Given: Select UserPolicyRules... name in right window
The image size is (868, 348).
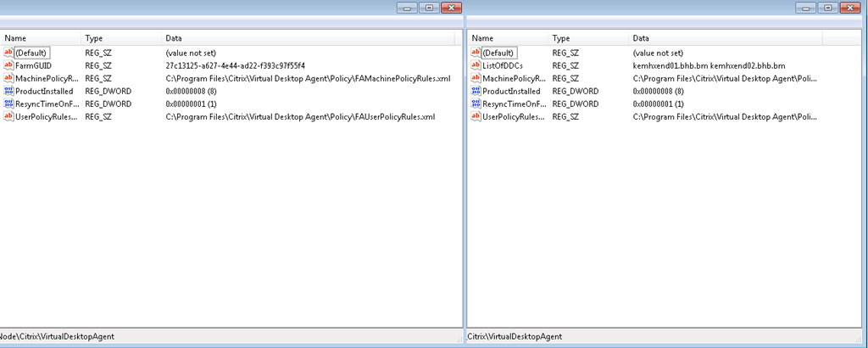Looking at the screenshot, I should [514, 116].
